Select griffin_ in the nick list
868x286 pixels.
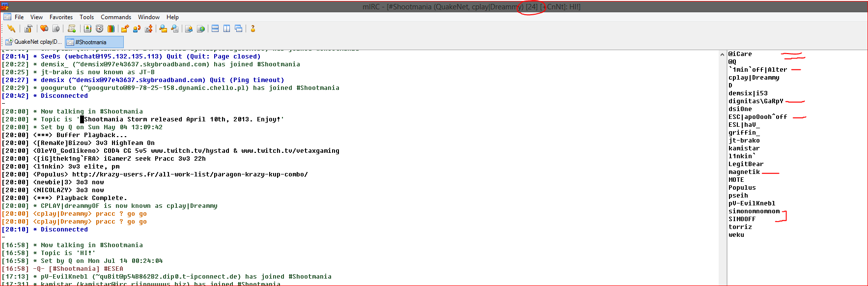click(x=744, y=133)
